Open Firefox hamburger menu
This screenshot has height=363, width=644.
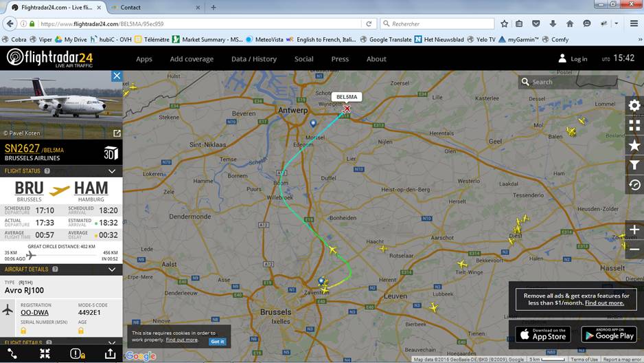pos(634,24)
